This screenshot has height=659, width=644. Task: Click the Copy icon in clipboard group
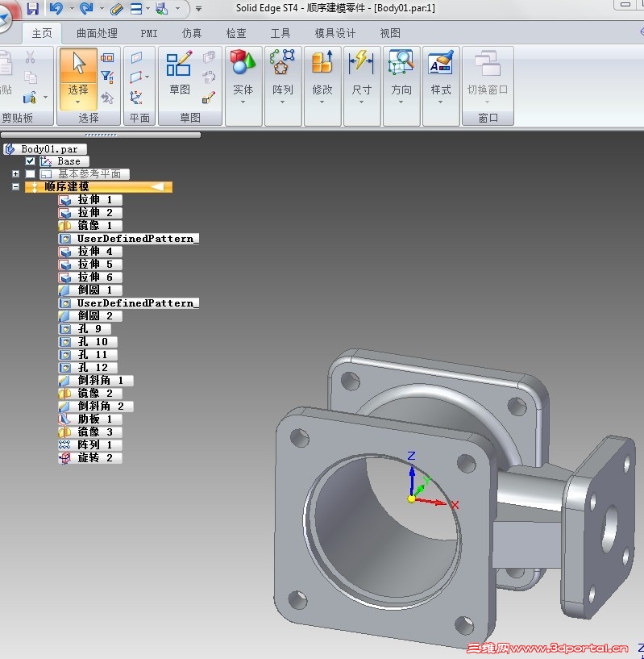coord(31,77)
